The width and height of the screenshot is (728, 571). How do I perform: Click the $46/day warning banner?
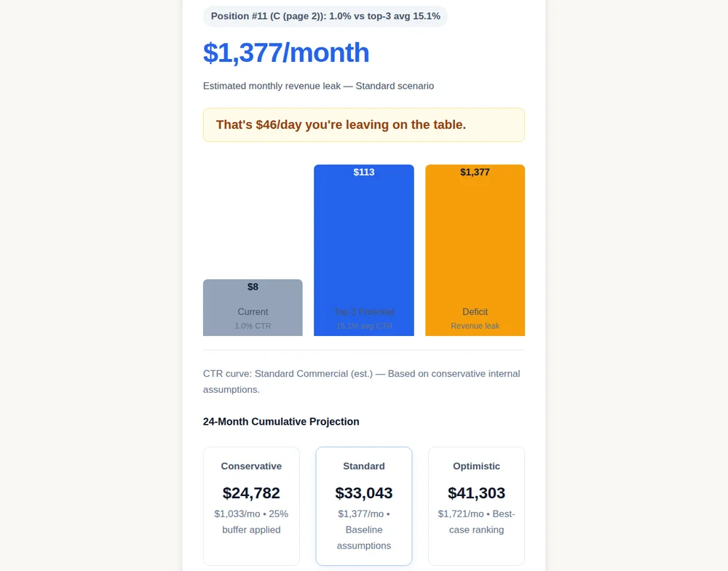[364, 125]
